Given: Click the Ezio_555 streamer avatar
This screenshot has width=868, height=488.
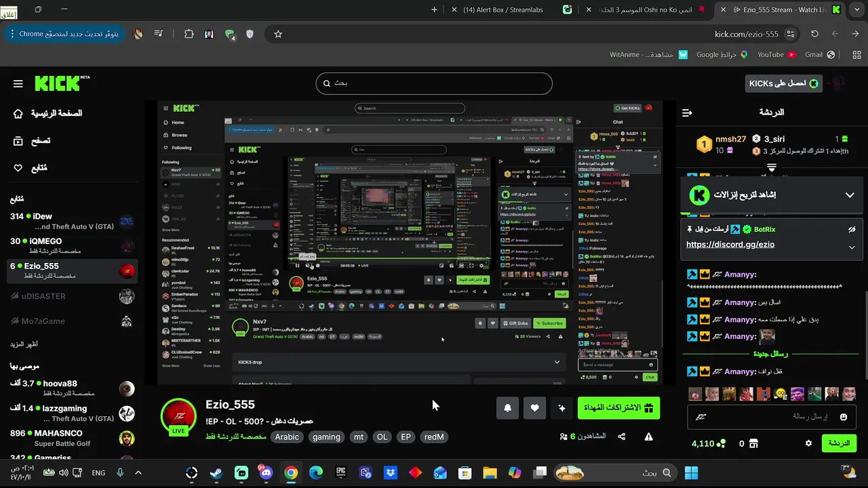Looking at the screenshot, I should (178, 416).
